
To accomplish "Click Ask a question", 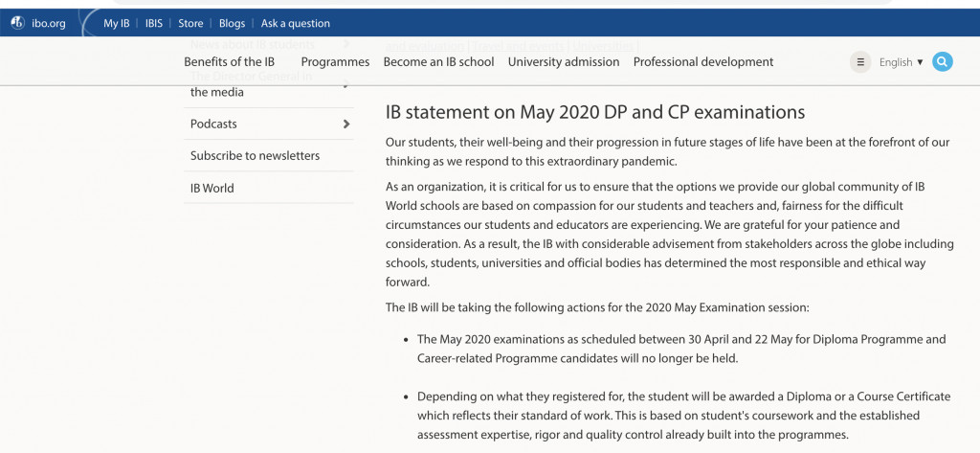I will [x=295, y=23].
